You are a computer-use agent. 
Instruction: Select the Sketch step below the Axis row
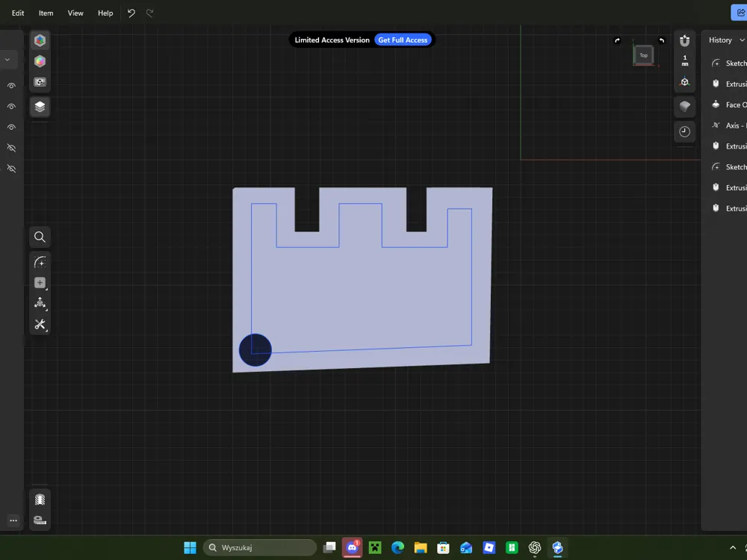[x=728, y=167]
